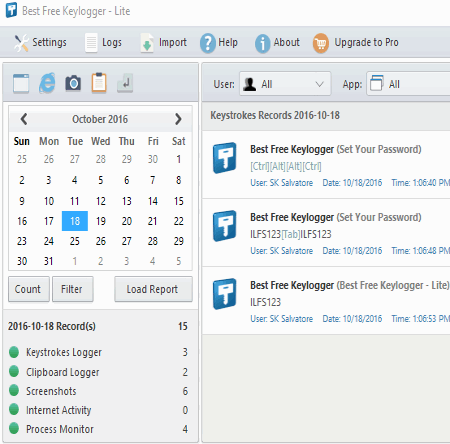
Task: Select October 19 in the calendar
Action: (101, 221)
